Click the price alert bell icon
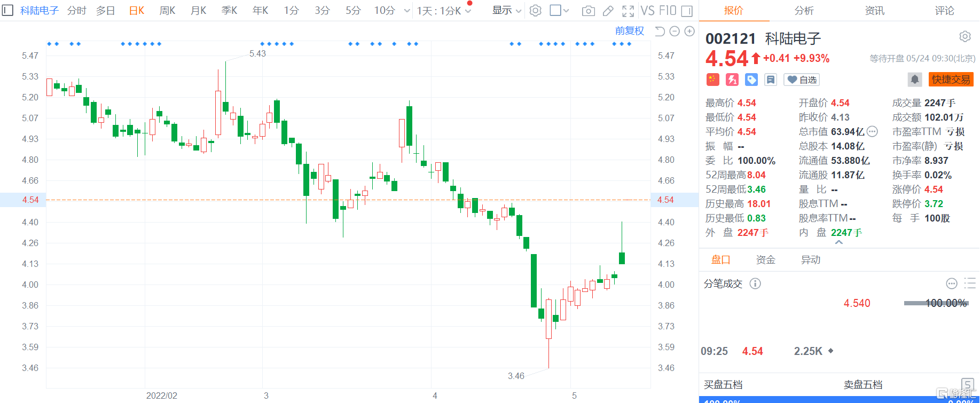980x403 pixels. tap(914, 80)
